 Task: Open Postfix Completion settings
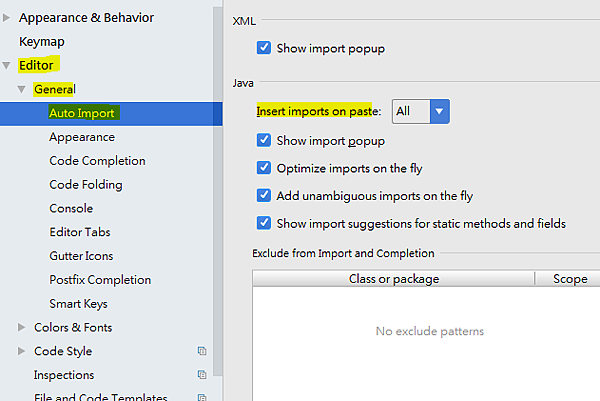point(100,280)
